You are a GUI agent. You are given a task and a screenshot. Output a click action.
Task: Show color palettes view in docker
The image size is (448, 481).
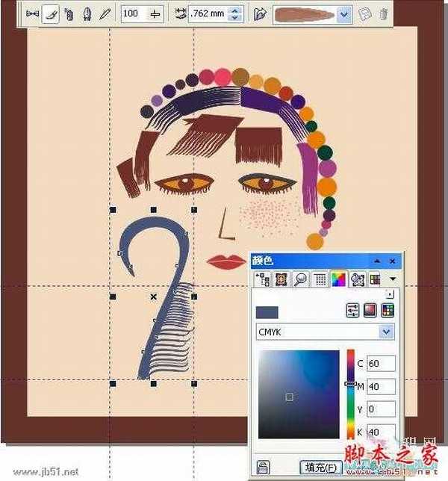coord(388,310)
